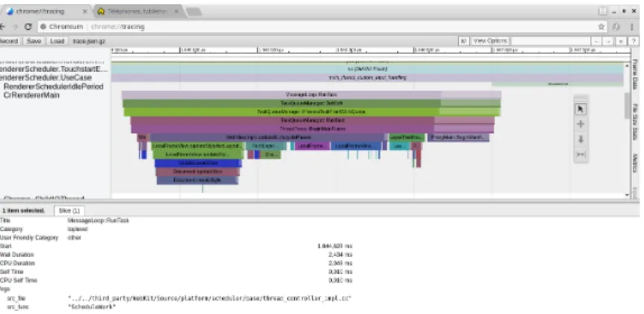This screenshot has width=644, height=314.
Task: Go back using the browser back arrow
Action: 2,27
